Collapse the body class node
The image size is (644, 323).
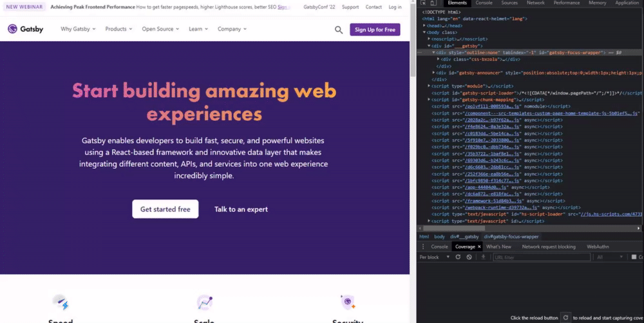pos(424,32)
